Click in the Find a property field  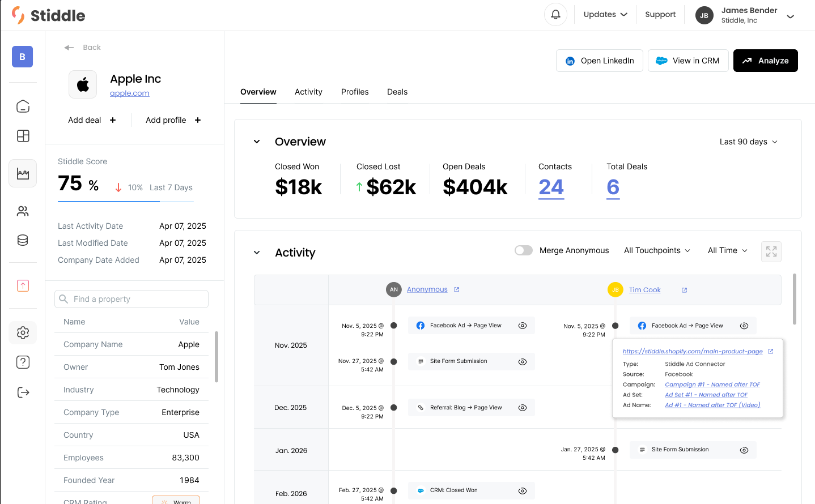pos(131,299)
